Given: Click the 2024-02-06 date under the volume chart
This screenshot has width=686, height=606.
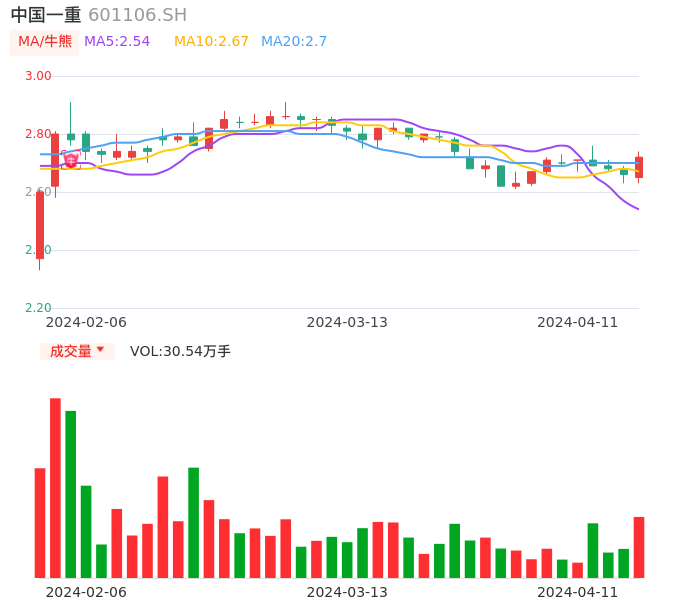Looking at the screenshot, I should [x=86, y=592].
